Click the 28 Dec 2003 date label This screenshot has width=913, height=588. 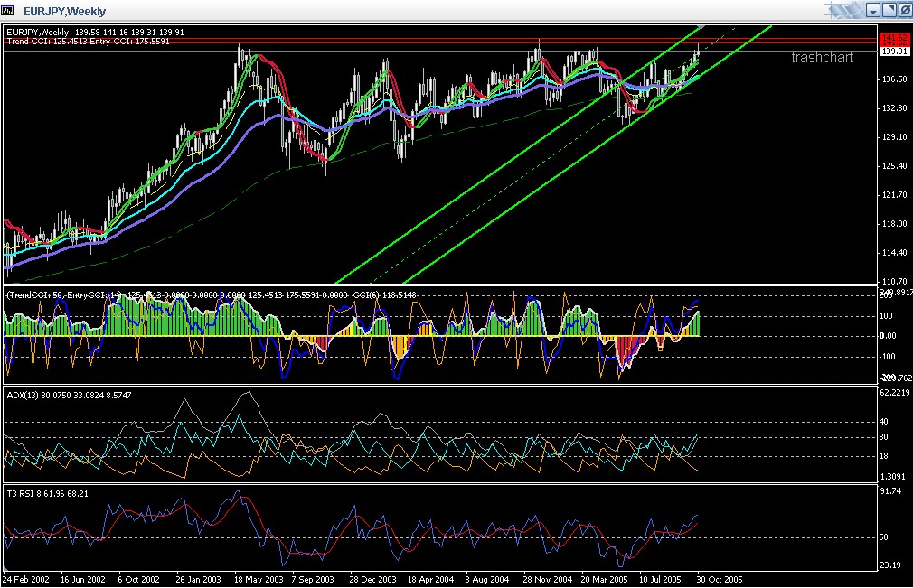coord(372,580)
